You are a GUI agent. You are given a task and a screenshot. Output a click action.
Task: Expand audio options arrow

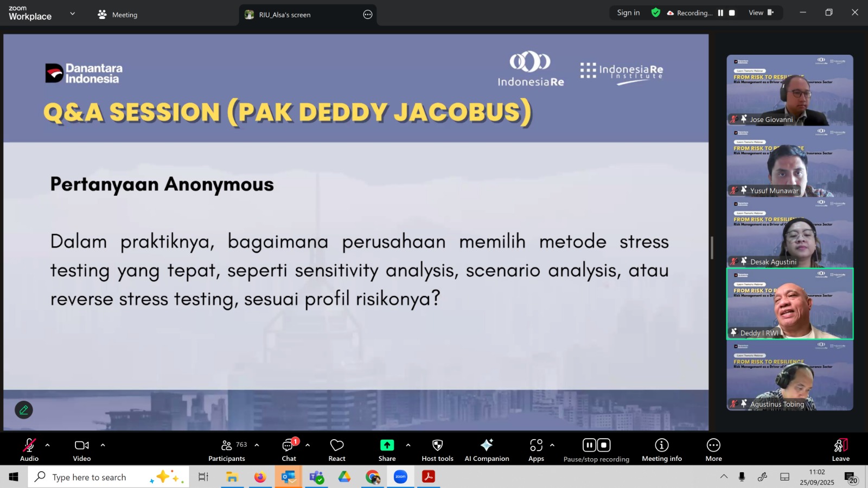47,445
